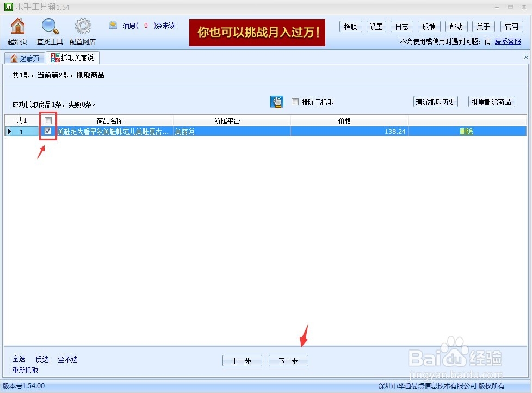Click the hand pointer icon beside 排除已抓取
Image resolution: width=532 pixels, height=393 pixels.
pos(276,101)
